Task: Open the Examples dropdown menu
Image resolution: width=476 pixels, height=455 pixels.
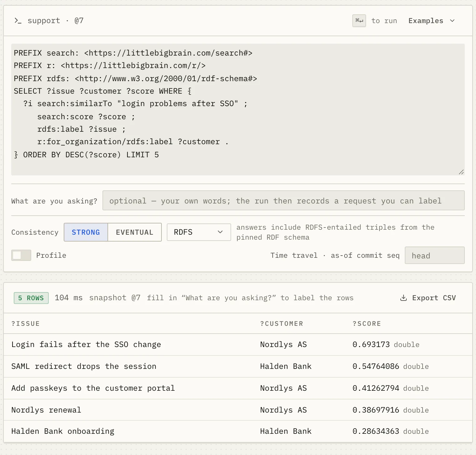Action: click(x=431, y=21)
